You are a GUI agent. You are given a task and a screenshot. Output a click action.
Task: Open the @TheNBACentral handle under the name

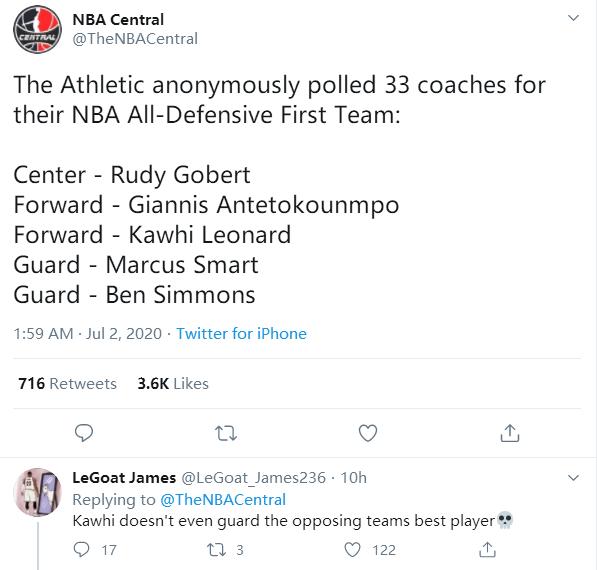click(x=135, y=39)
